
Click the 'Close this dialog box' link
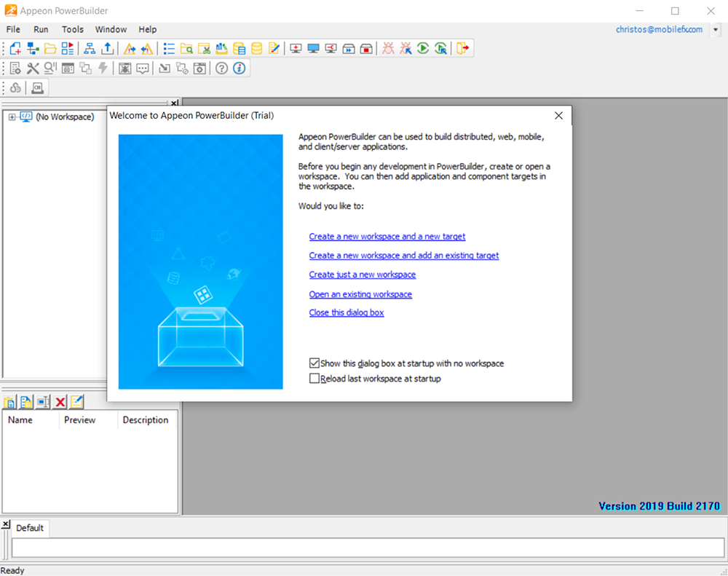pyautogui.click(x=347, y=312)
